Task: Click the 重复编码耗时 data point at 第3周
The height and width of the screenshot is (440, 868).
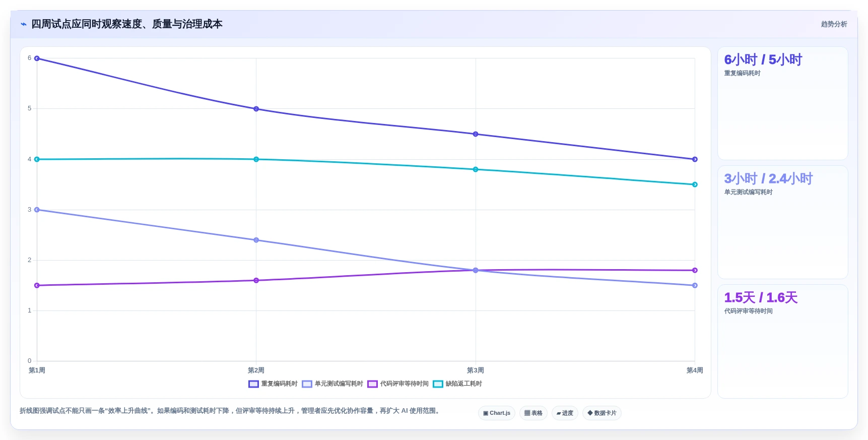Action: [476, 134]
